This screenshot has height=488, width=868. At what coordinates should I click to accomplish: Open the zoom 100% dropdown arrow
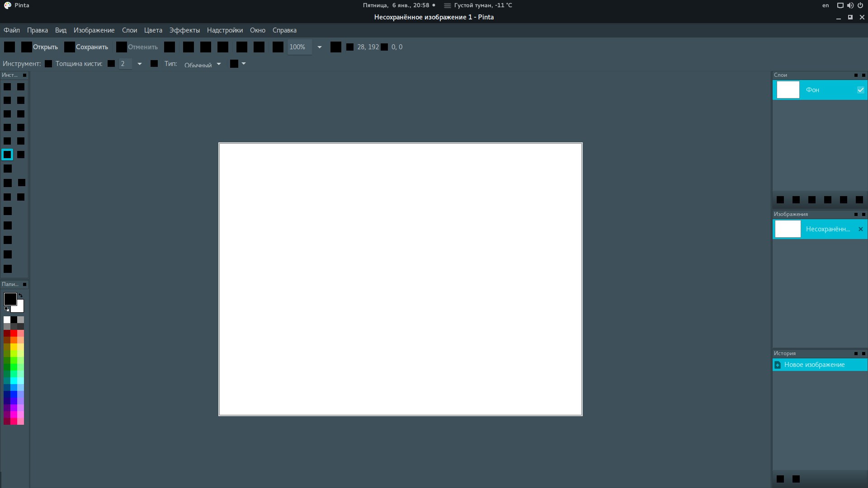pyautogui.click(x=320, y=47)
